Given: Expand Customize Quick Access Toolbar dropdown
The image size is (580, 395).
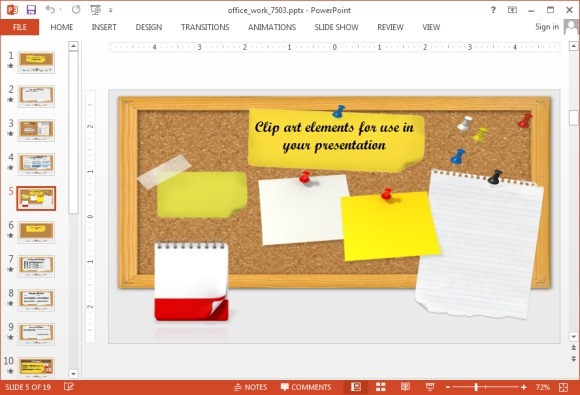Looking at the screenshot, I should 111,10.
